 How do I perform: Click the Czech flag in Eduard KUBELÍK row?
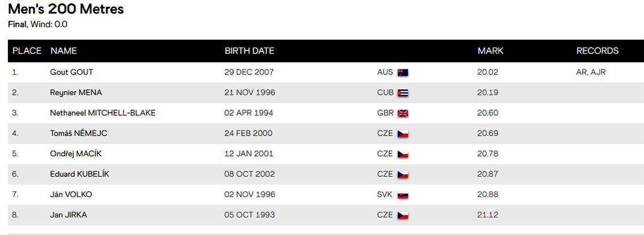click(x=403, y=175)
